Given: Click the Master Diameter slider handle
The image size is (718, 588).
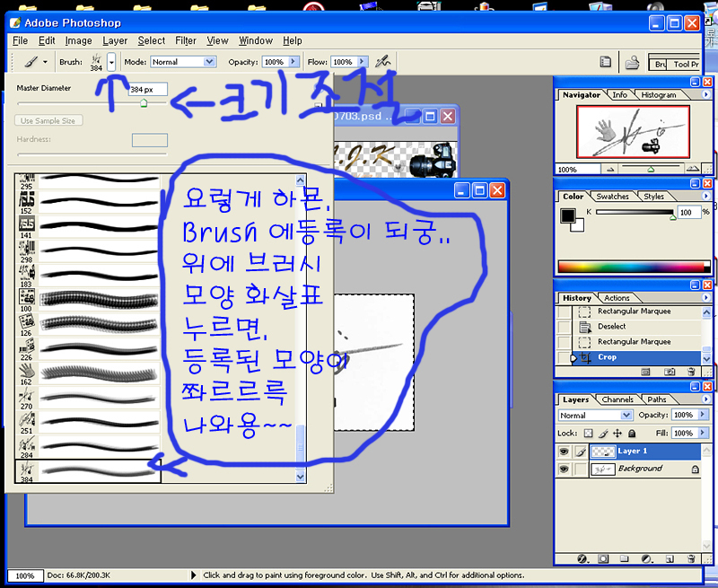Looking at the screenshot, I should pyautogui.click(x=143, y=104).
